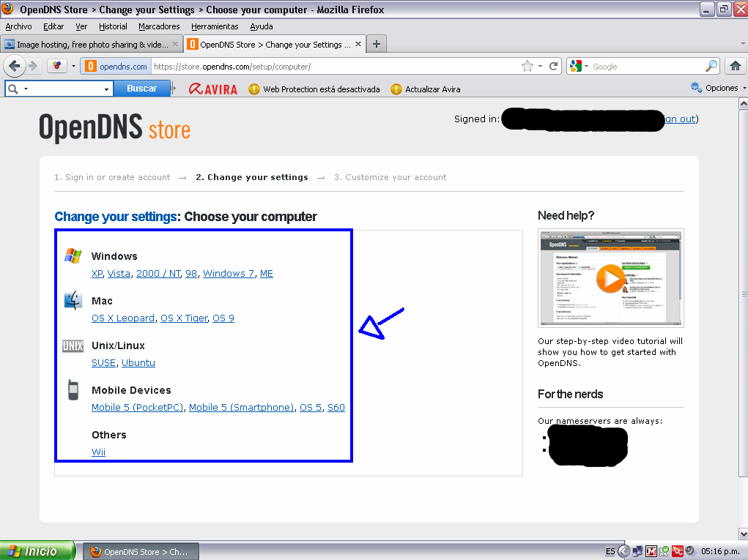Click the Windows logo icon
The height and width of the screenshot is (560, 748).
click(73, 256)
